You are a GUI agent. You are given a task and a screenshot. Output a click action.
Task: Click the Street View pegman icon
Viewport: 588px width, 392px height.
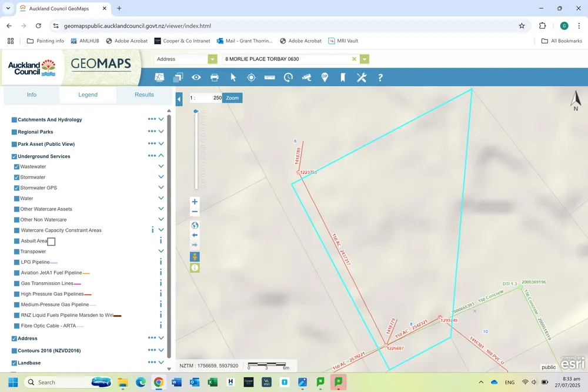[x=195, y=257]
